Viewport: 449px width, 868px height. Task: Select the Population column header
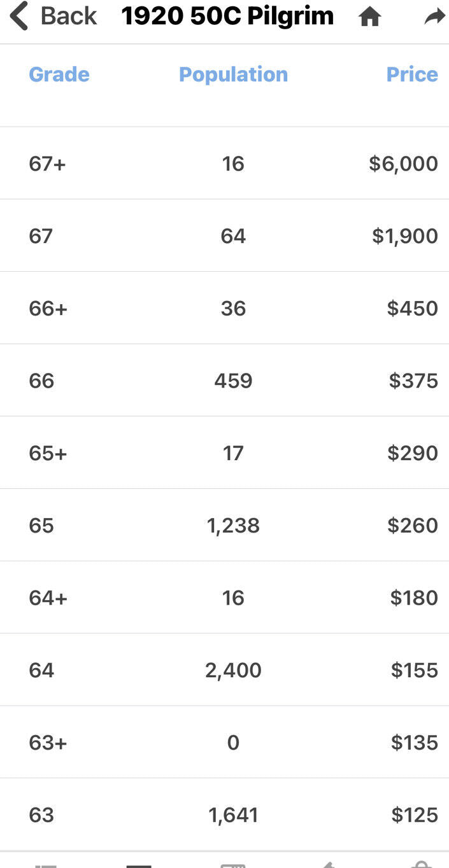coord(233,74)
